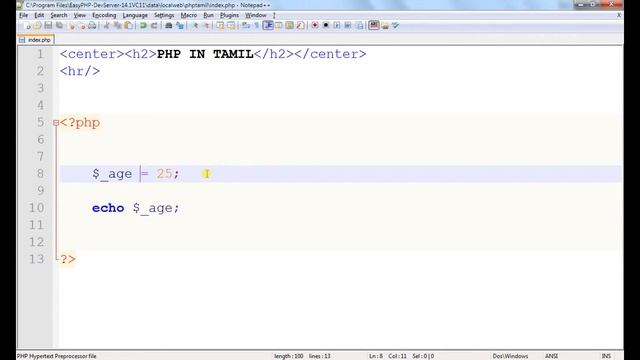
Task: Open the Search menu
Action: (59, 15)
